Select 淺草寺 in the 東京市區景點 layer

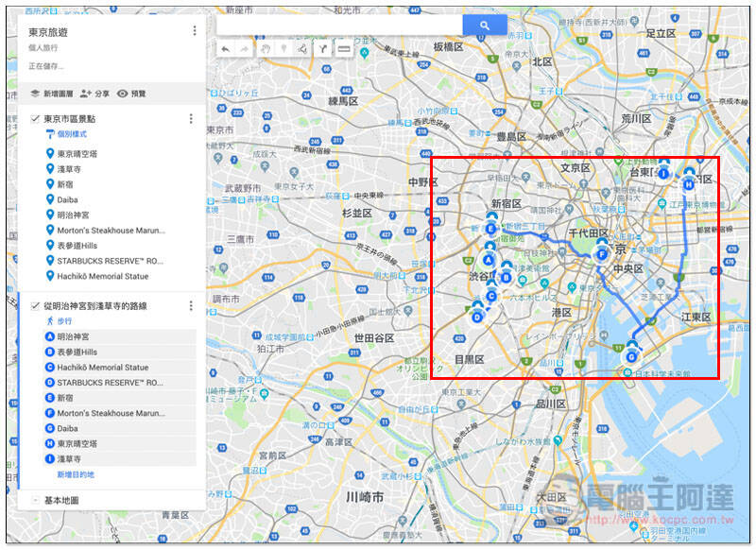pyautogui.click(x=69, y=169)
